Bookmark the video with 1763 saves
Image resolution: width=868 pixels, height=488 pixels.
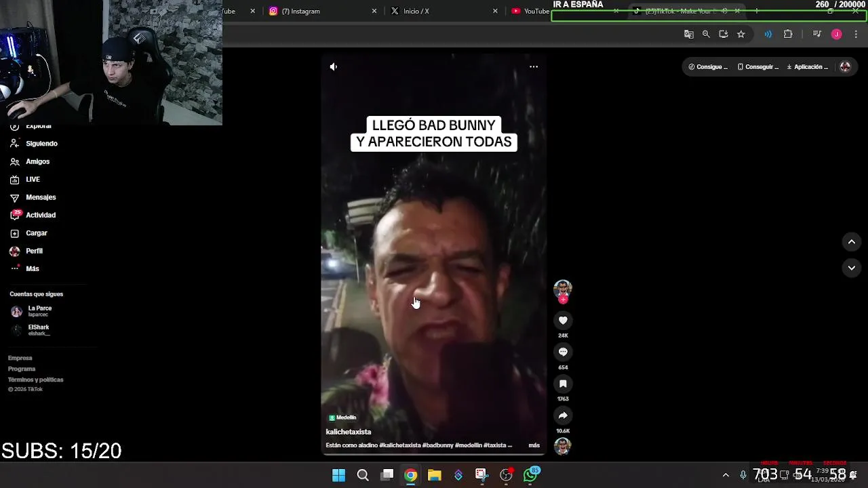563,384
